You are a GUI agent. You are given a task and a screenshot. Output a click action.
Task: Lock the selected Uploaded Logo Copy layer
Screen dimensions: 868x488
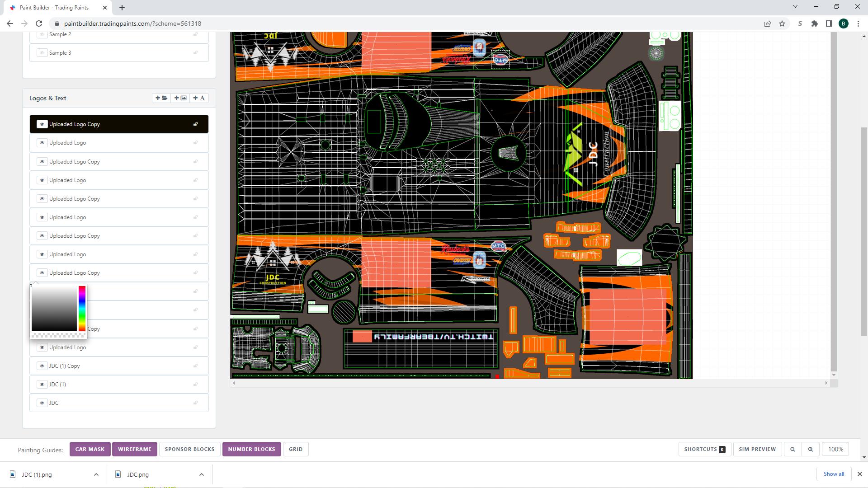196,124
